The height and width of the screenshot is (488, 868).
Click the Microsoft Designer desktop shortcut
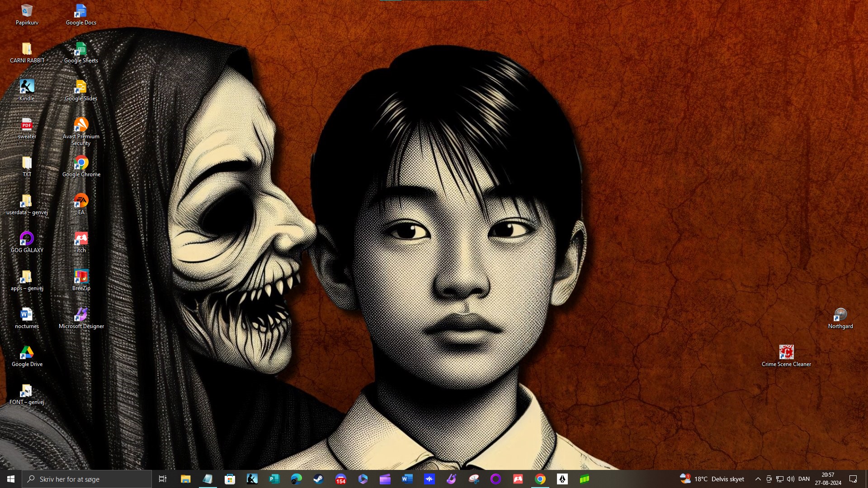[x=81, y=314]
